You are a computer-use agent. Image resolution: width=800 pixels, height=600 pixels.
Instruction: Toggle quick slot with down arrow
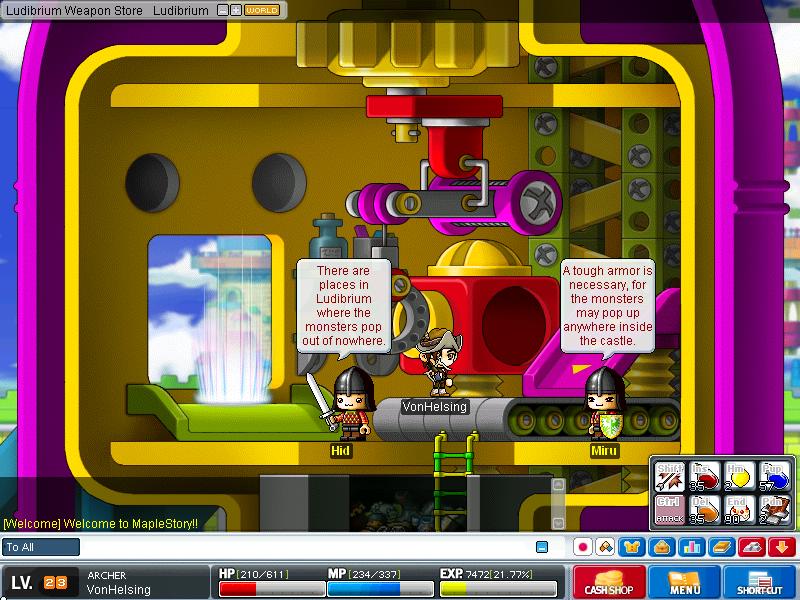[782, 547]
